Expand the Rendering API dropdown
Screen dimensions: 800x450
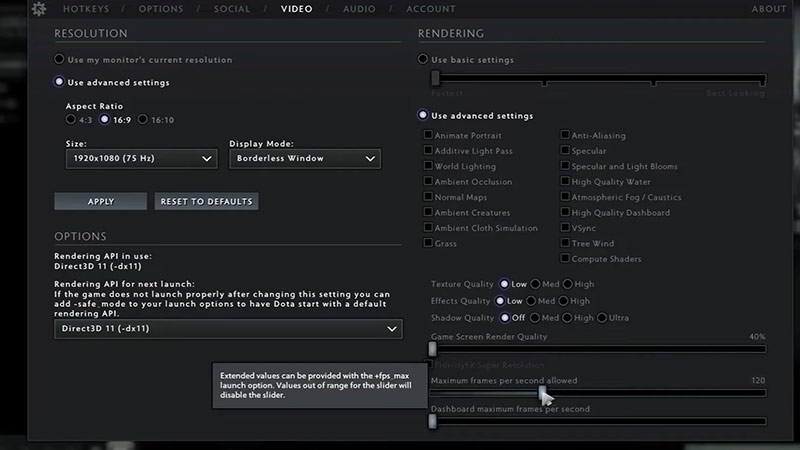[x=228, y=328]
